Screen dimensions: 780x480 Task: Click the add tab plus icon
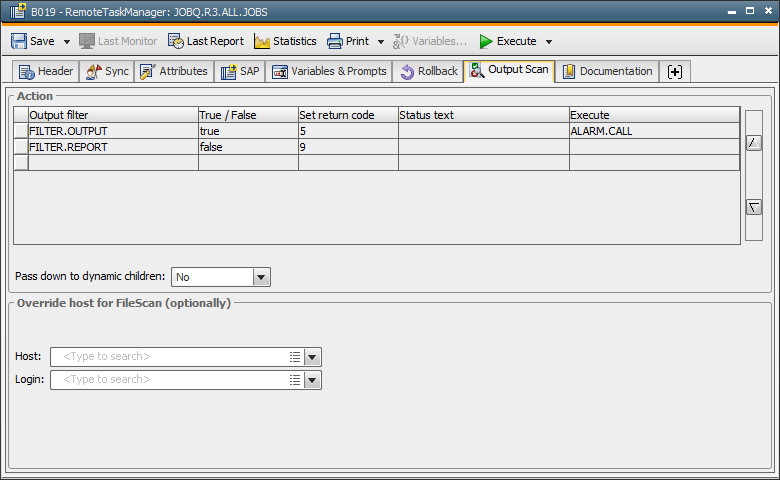(x=675, y=72)
